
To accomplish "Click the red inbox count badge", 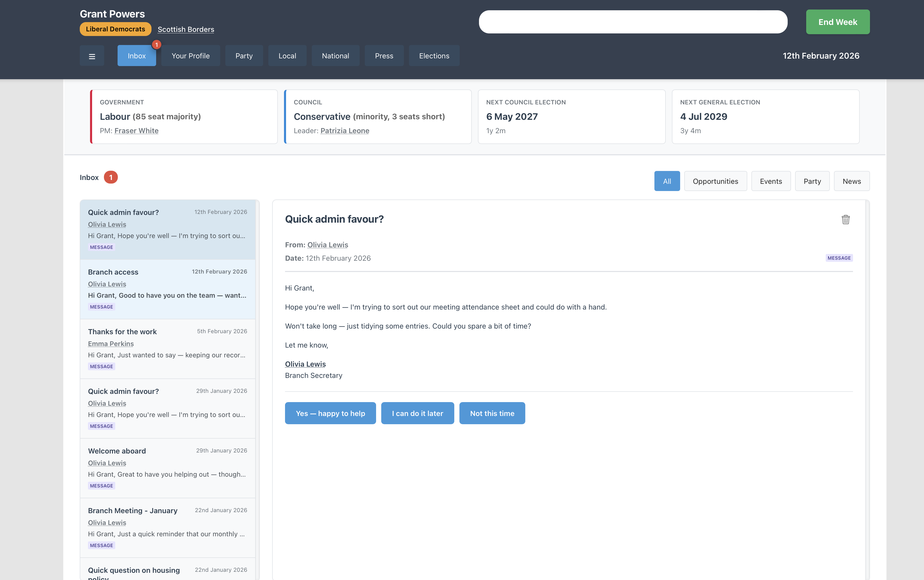I will click(x=111, y=177).
